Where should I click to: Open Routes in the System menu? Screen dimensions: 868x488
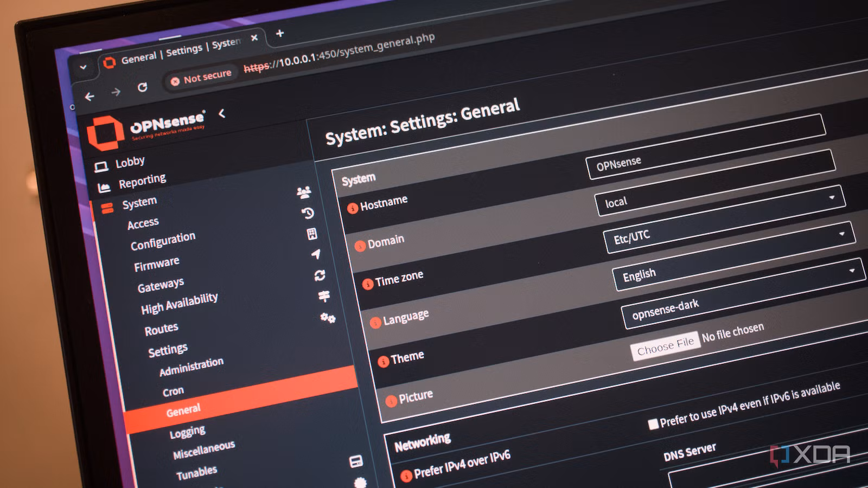(161, 329)
